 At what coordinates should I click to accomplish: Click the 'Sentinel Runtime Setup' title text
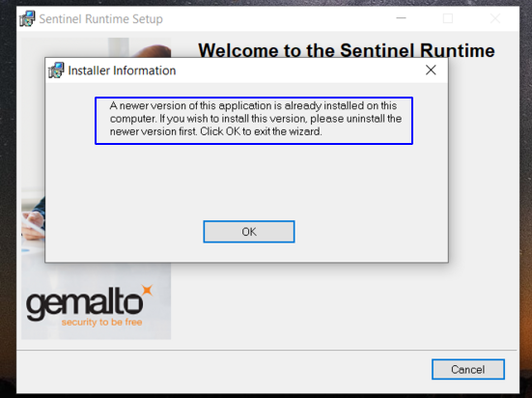[100, 18]
